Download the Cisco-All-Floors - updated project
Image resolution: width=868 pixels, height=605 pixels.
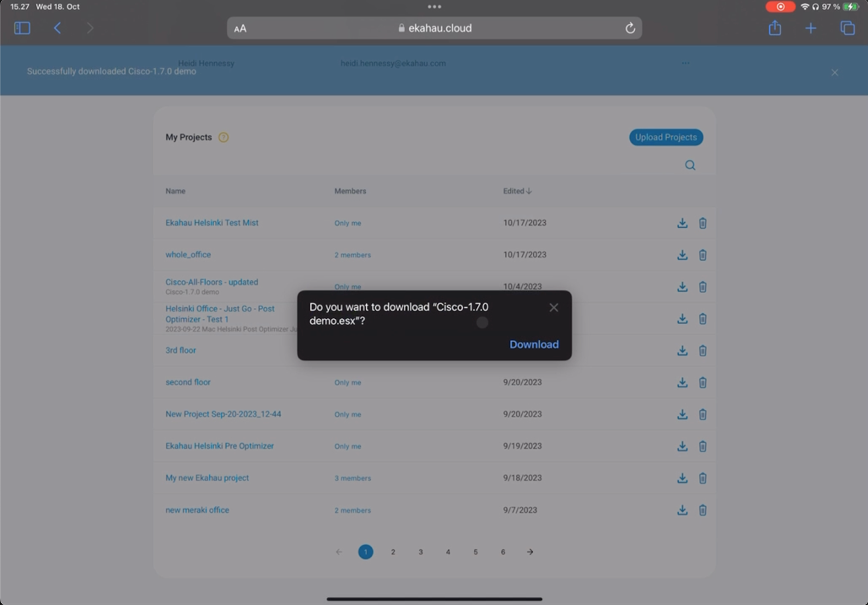682,287
